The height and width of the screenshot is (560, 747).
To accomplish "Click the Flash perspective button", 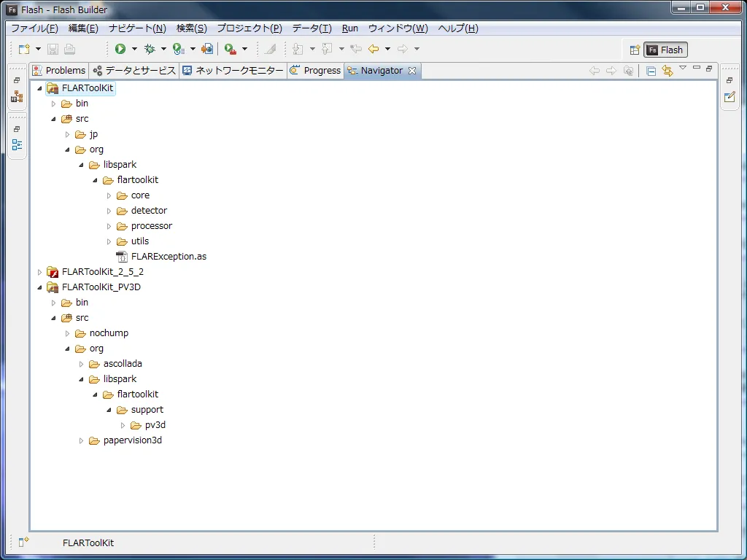I will pyautogui.click(x=665, y=50).
